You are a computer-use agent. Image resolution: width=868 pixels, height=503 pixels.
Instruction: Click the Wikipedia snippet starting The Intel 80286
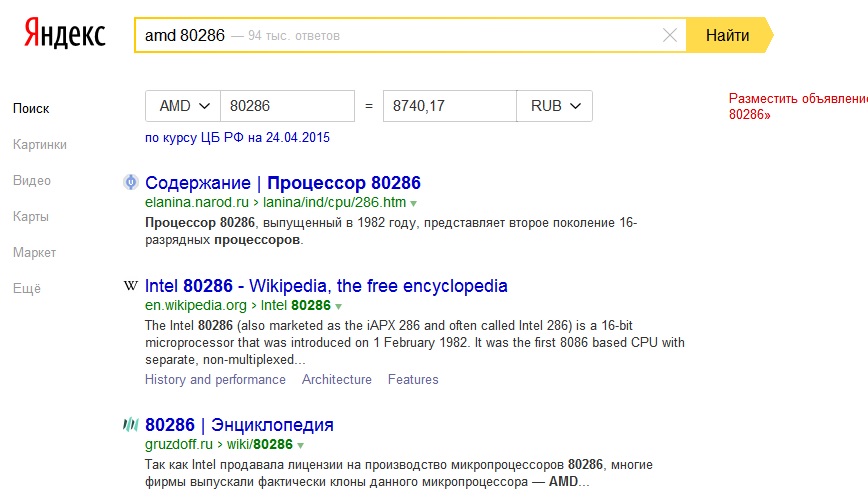[415, 343]
